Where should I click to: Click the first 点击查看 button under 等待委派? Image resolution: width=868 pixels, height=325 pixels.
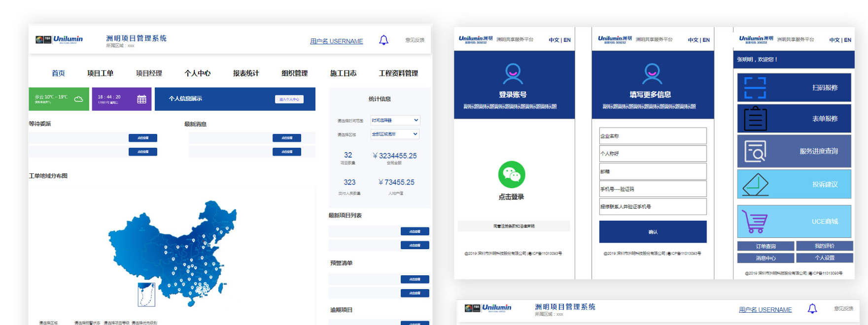(143, 138)
